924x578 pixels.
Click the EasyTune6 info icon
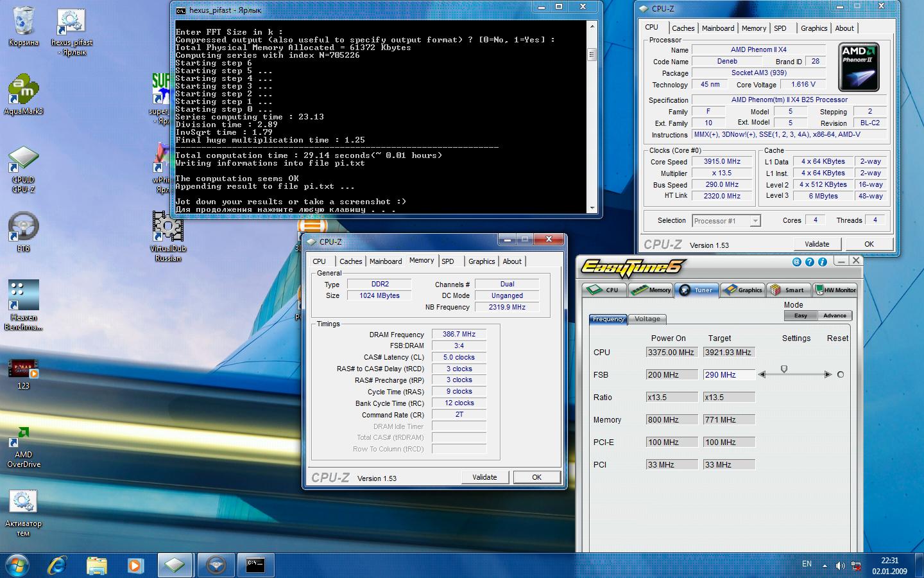[823, 261]
